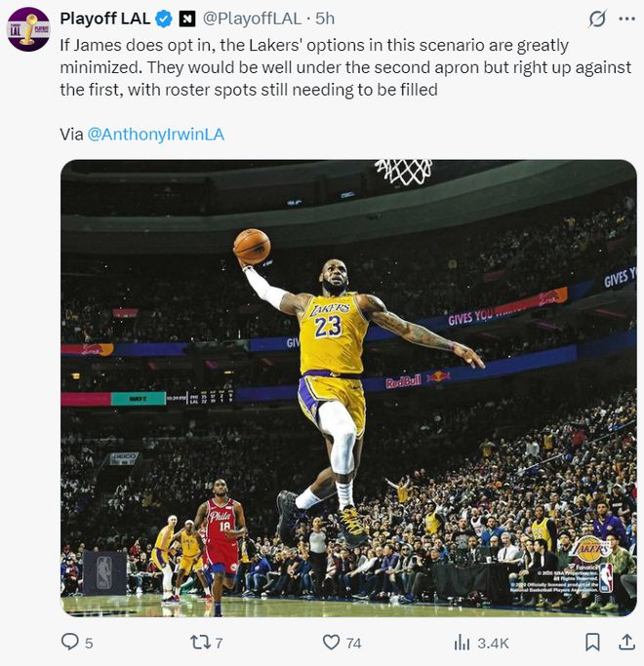Click the 74 likes count

tap(353, 643)
